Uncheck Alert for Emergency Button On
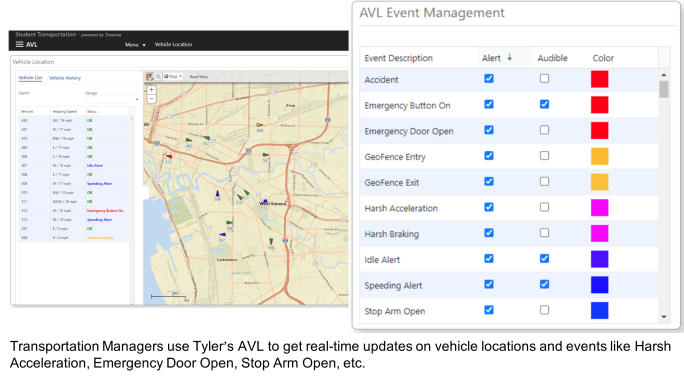This screenshot has width=684, height=377. tap(489, 104)
